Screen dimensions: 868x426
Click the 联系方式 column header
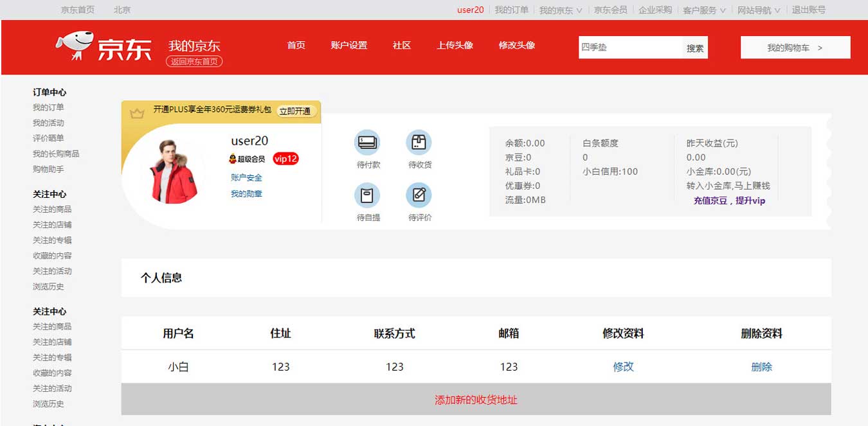[395, 333]
